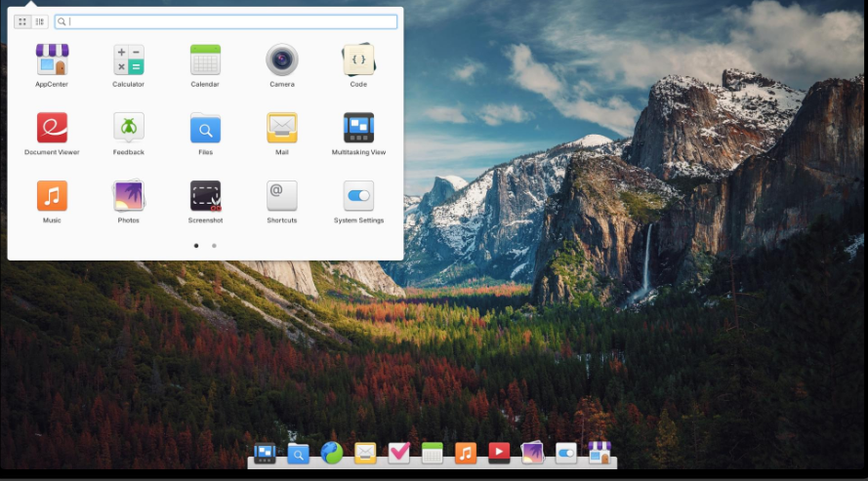The height and width of the screenshot is (481, 868).
Task: Launch the Calculator app
Action: pos(128,60)
